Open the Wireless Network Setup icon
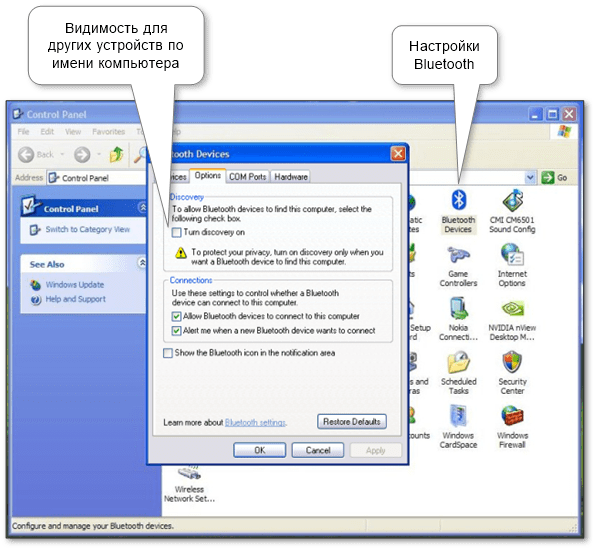Viewport: 596px width, 550px height. (x=189, y=472)
